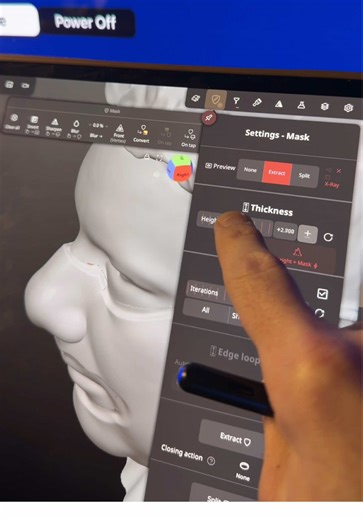Image resolution: width=363 pixels, height=520 pixels.
Task: Toggle the X-Ray preview option
Action: [x=332, y=185]
